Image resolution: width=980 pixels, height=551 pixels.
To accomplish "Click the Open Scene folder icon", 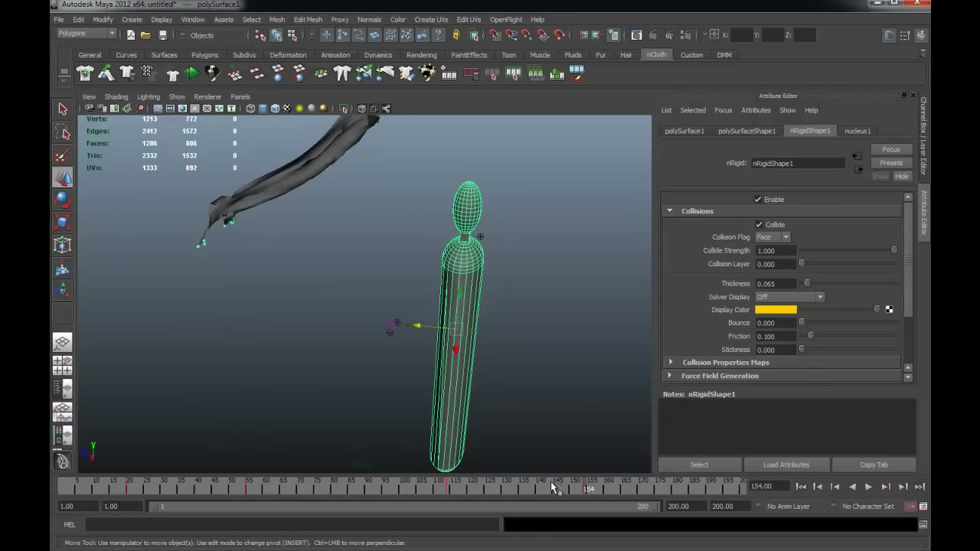I will [145, 35].
